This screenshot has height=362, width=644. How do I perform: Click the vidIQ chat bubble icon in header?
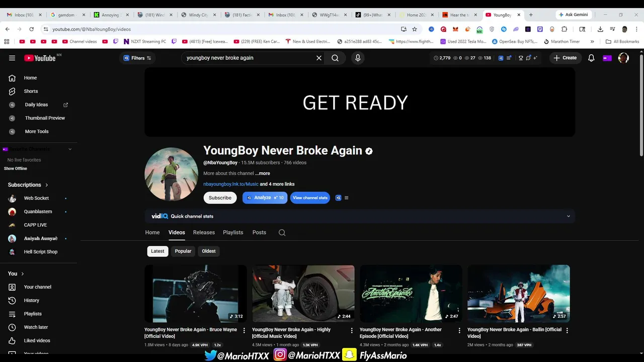(528, 58)
